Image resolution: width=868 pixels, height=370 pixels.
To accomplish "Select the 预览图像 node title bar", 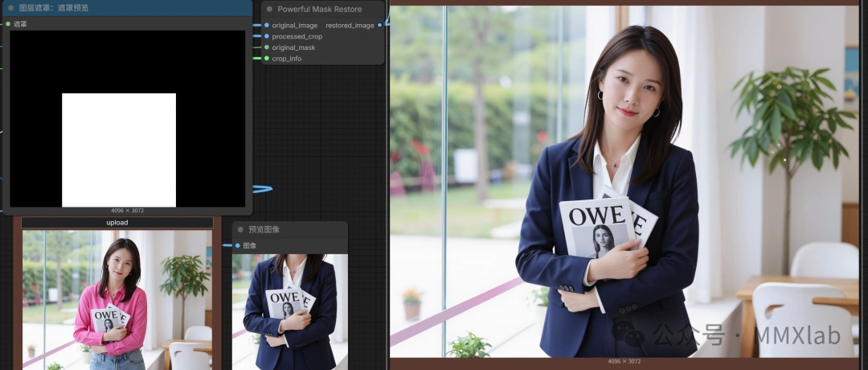I will [289, 230].
